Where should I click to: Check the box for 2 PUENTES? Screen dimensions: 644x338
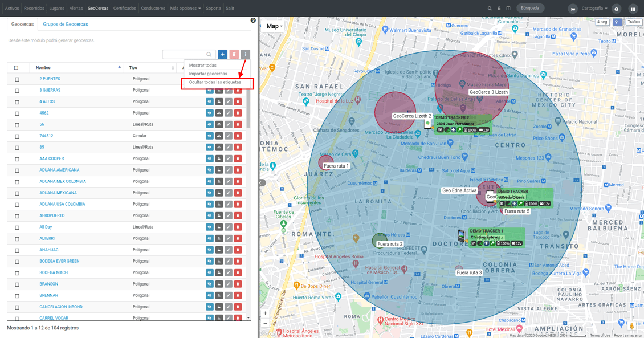pyautogui.click(x=17, y=79)
